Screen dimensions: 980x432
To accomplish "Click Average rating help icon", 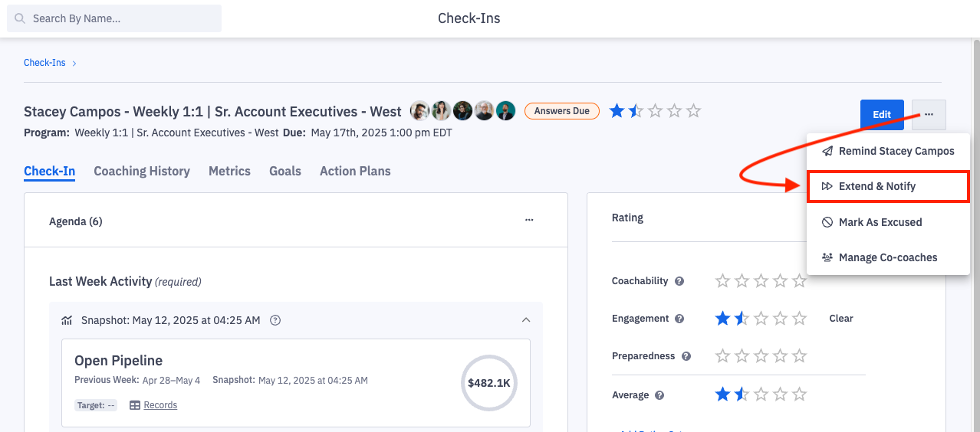I will pos(659,395).
